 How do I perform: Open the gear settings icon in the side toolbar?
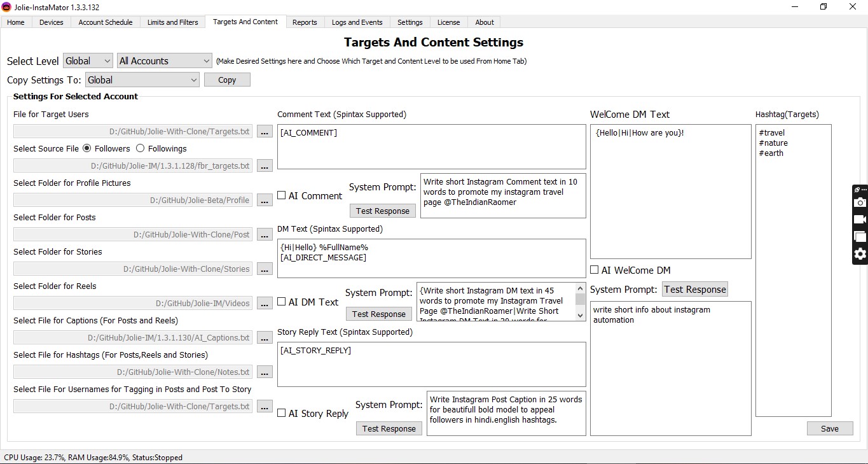coord(860,253)
